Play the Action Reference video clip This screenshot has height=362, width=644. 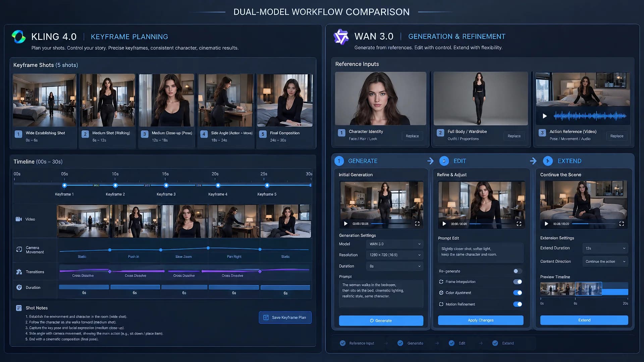click(x=545, y=116)
